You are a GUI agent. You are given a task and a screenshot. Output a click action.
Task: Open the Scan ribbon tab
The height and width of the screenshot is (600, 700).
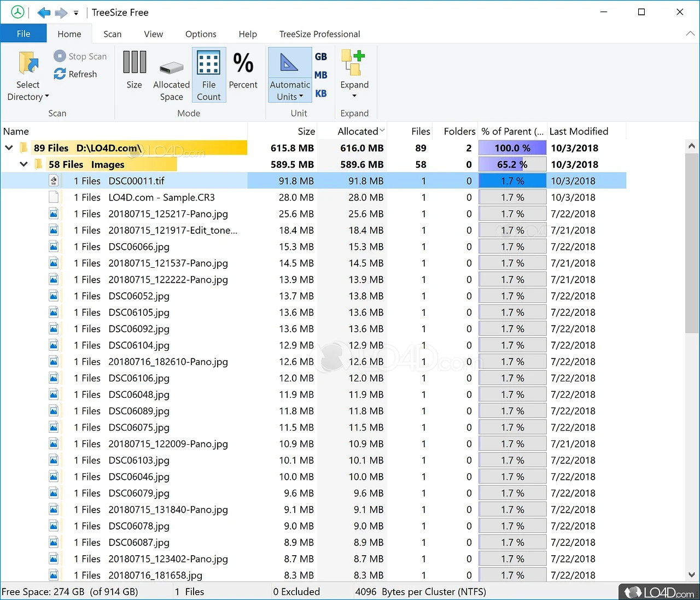112,34
